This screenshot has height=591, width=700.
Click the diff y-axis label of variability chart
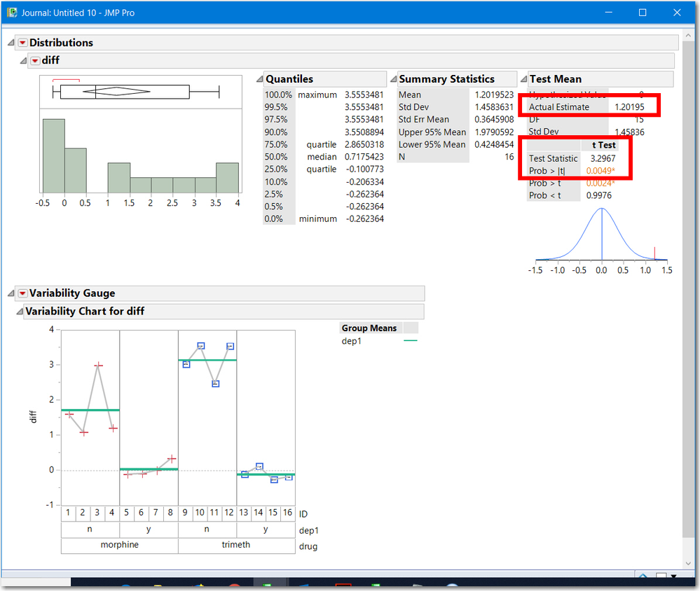click(x=32, y=417)
